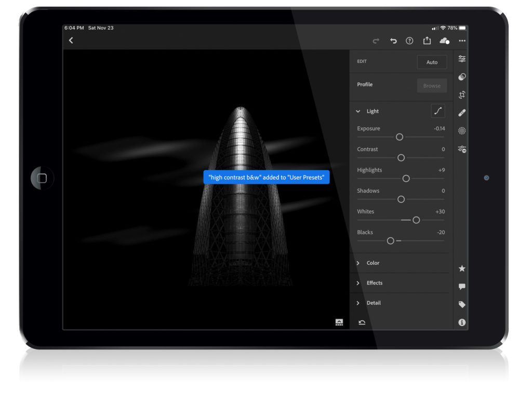Expand the Color section
This screenshot has height=405, width=532.
coord(358,263)
